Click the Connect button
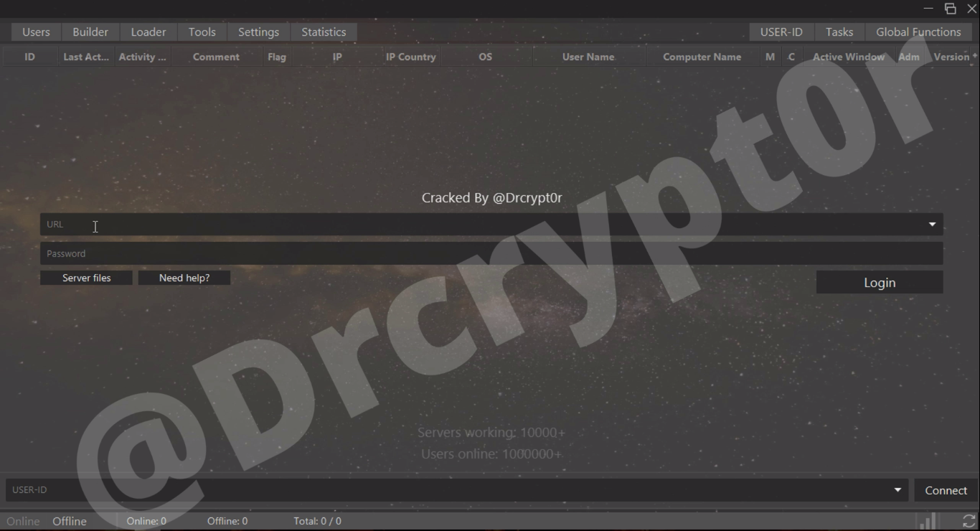The width and height of the screenshot is (980, 531). [946, 491]
